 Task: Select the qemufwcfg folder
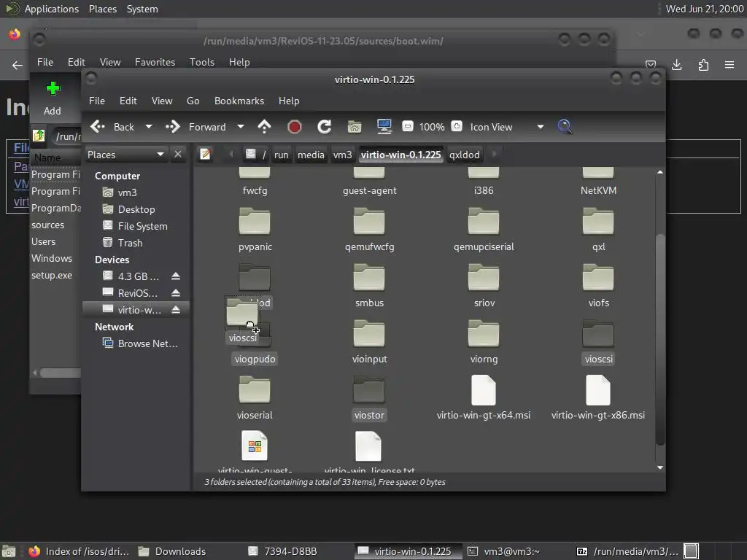pyautogui.click(x=369, y=230)
